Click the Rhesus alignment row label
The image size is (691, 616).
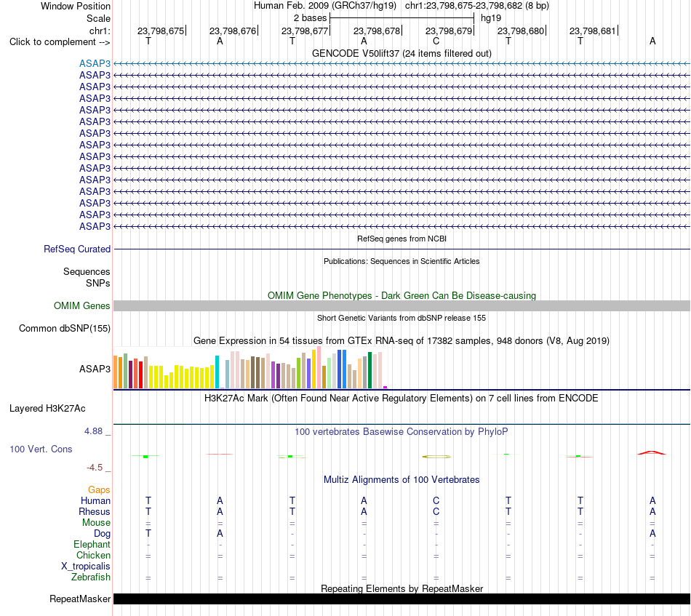pos(95,512)
